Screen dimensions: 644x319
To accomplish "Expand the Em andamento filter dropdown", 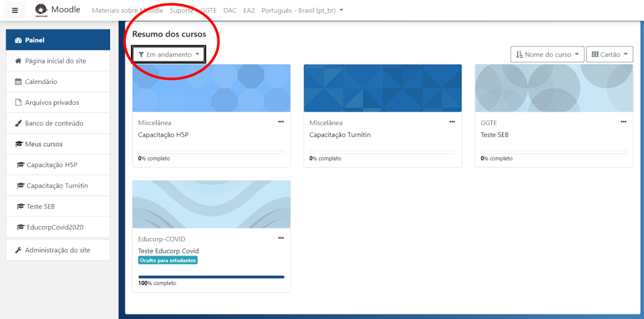I will [x=169, y=55].
